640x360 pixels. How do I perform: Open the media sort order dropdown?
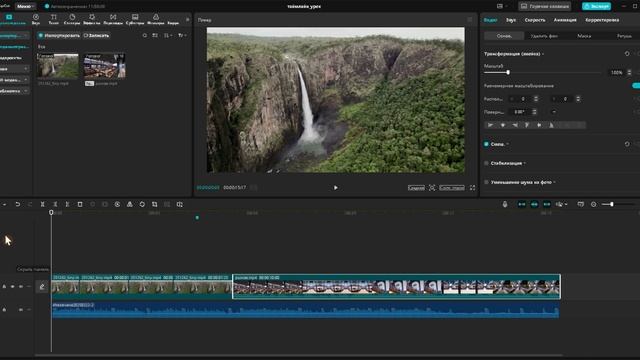pyautogui.click(x=168, y=36)
